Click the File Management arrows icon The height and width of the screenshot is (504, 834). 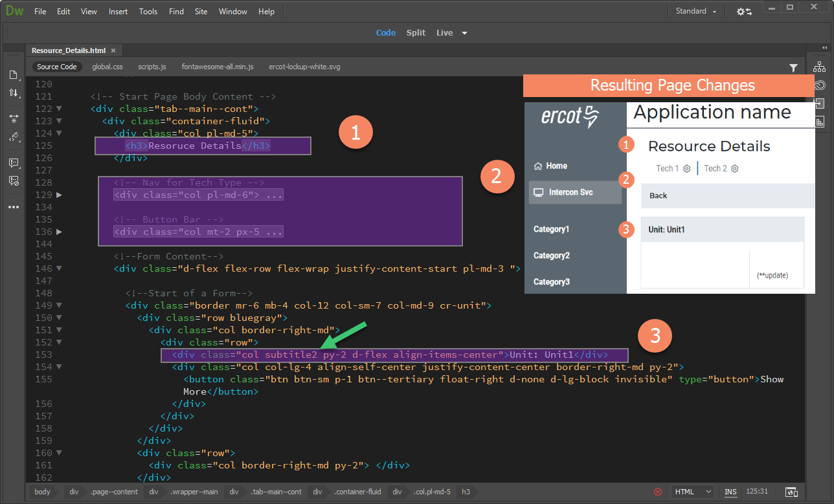(14, 93)
